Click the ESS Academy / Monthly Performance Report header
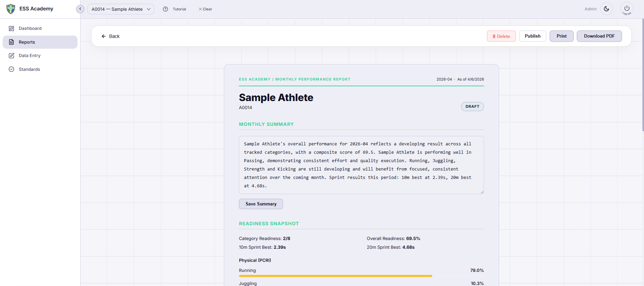Screen dimensions: 644x286 click(x=295, y=79)
